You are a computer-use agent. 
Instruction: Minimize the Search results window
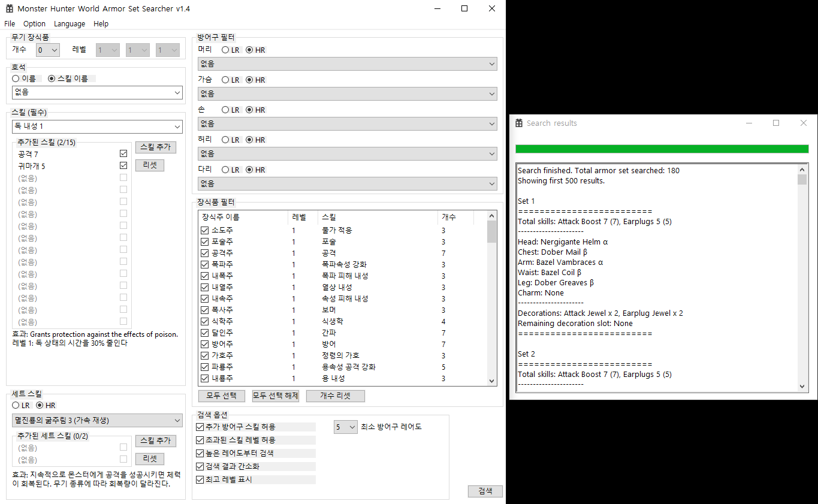coord(749,123)
